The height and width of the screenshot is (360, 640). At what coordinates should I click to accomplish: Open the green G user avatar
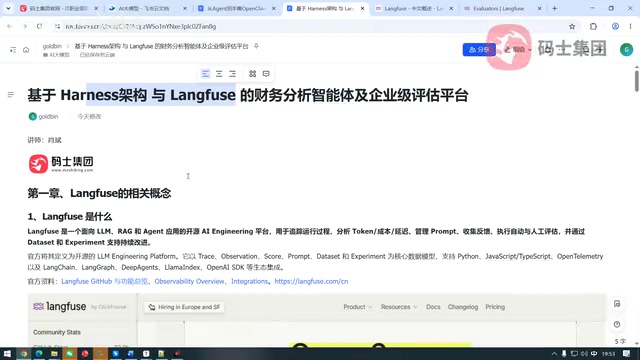pos(626,49)
